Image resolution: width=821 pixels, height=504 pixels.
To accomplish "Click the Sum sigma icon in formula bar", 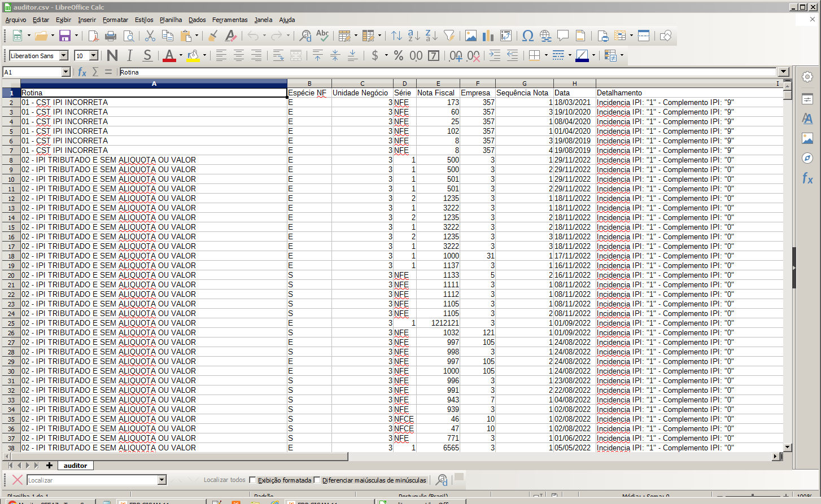I will coord(95,72).
